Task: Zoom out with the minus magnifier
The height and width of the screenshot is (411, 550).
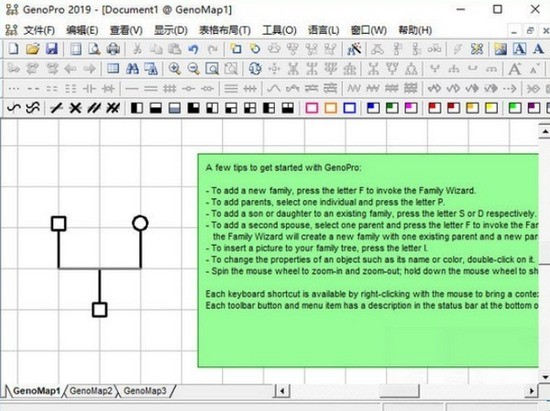Action: point(193,68)
